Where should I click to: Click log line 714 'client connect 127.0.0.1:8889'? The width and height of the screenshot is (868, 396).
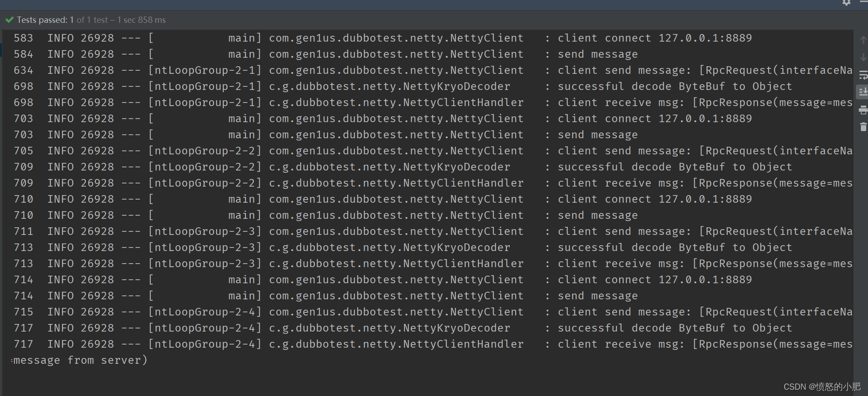383,280
